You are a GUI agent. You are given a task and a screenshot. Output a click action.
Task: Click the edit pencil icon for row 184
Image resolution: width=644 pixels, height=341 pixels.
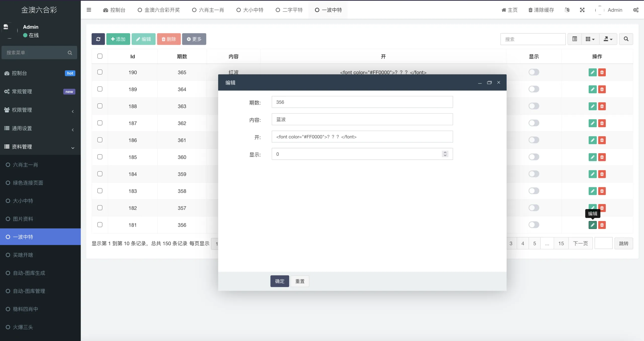[592, 174]
